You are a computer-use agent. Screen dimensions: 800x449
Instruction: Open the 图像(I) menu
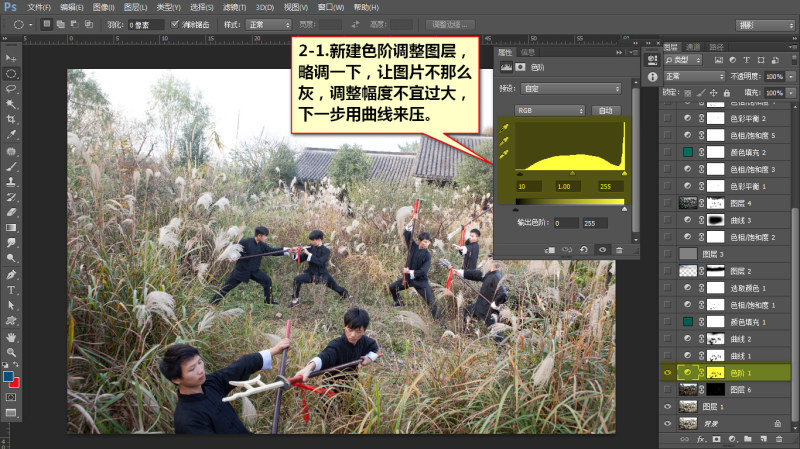point(104,8)
